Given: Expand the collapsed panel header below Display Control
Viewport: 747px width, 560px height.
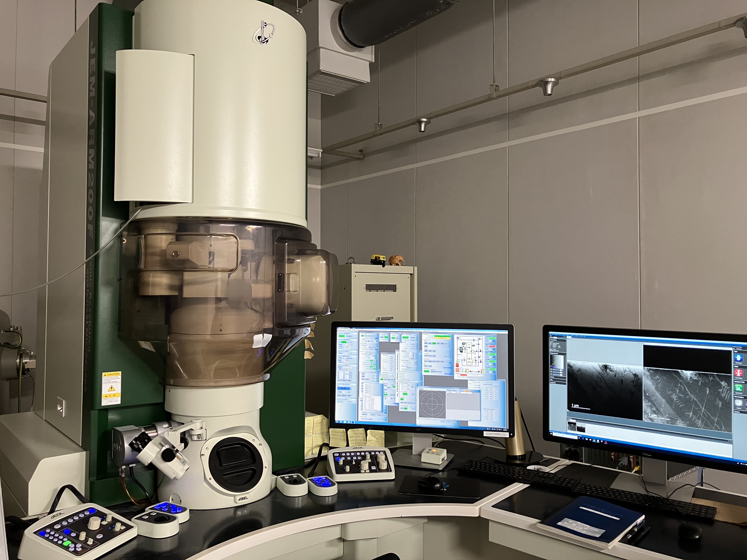Looking at the screenshot, I should pyautogui.click(x=558, y=377).
